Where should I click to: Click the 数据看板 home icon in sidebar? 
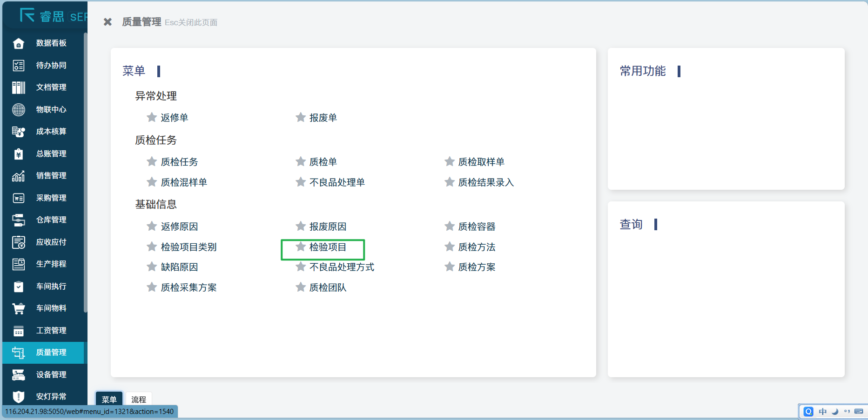pyautogui.click(x=19, y=43)
